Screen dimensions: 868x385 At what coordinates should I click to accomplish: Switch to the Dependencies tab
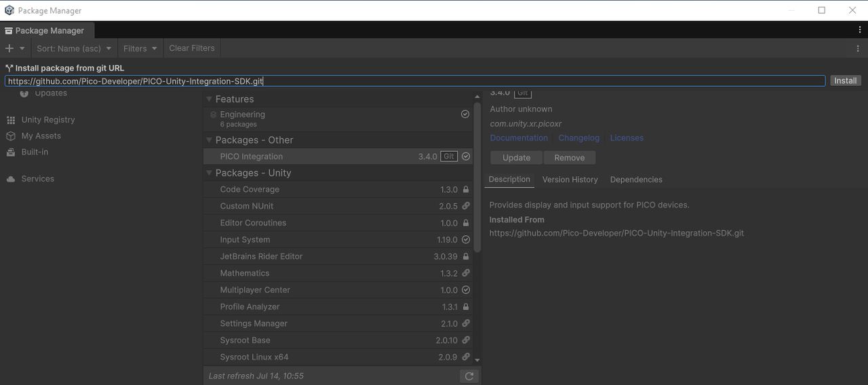tap(636, 180)
